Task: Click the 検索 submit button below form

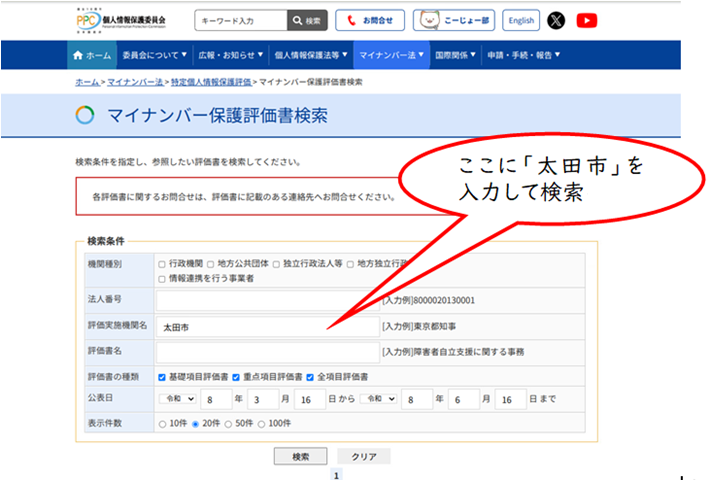Action: coord(301,457)
